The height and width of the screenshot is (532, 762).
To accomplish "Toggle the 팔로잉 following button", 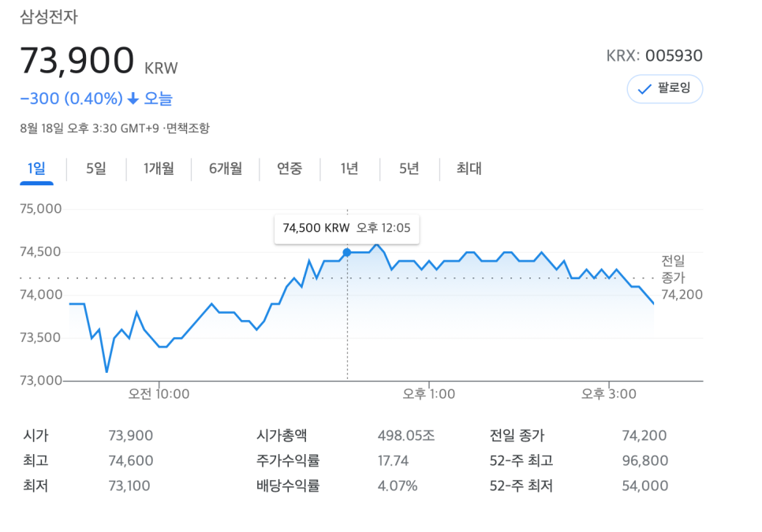I will point(664,89).
